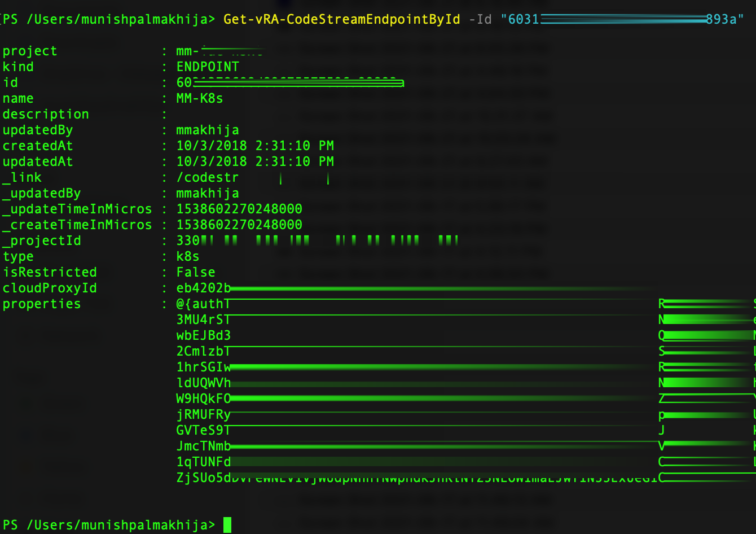
Task: Click the 'kind' property name
Action: pyautogui.click(x=18, y=67)
